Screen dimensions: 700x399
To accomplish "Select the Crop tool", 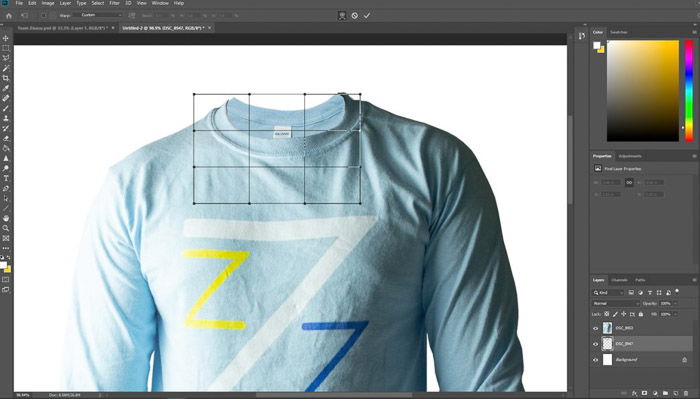I will point(6,78).
